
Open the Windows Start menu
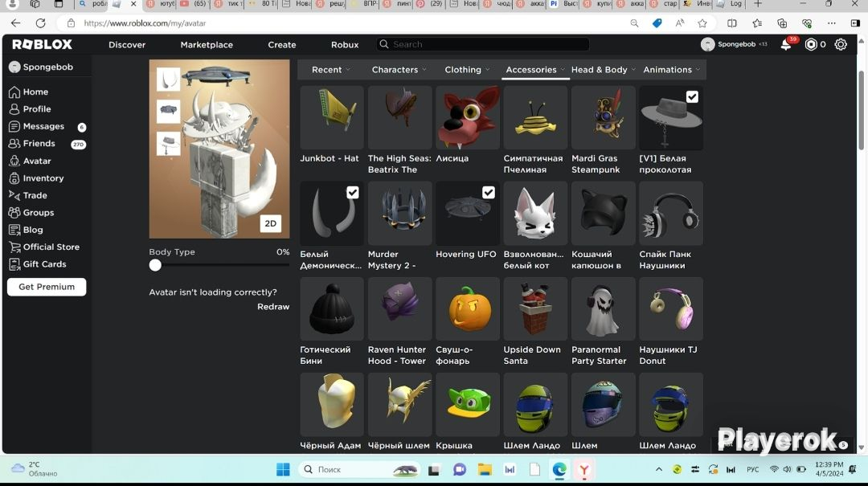[283, 469]
